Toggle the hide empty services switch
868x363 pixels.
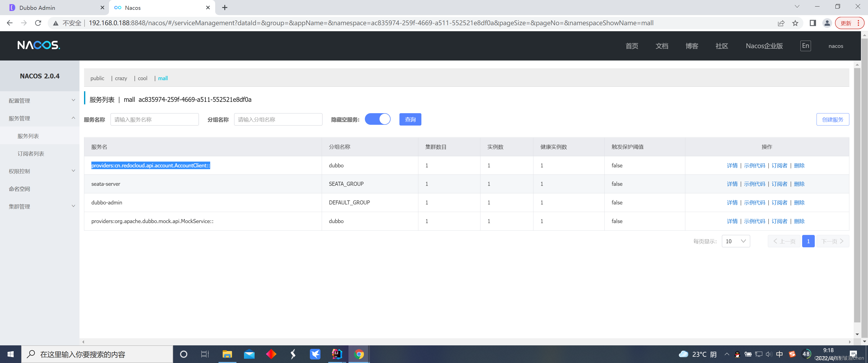[x=377, y=119]
